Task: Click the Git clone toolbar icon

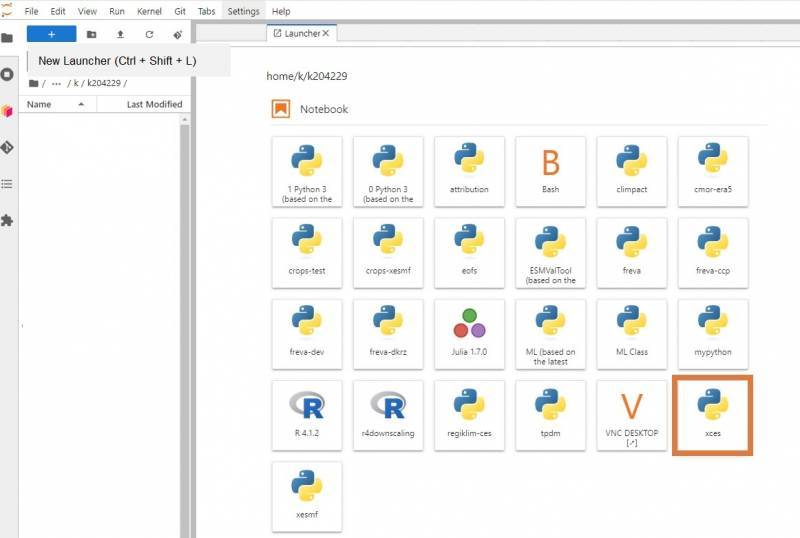Action: pos(178,34)
